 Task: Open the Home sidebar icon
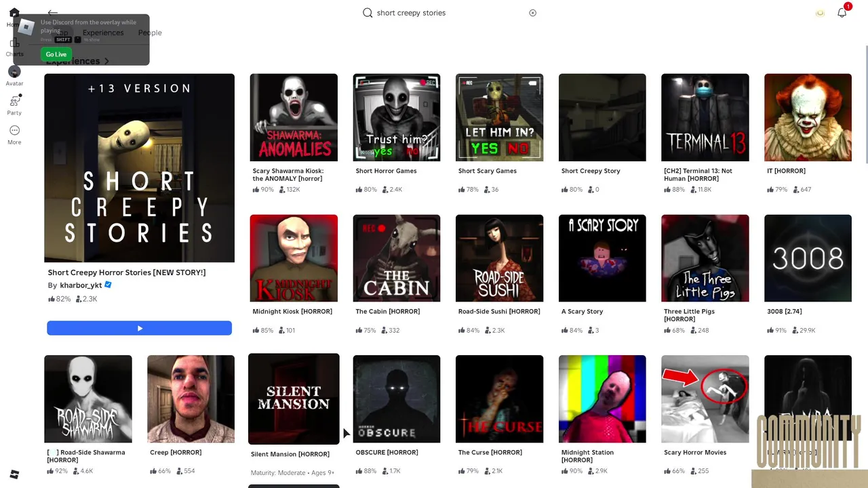click(x=14, y=13)
